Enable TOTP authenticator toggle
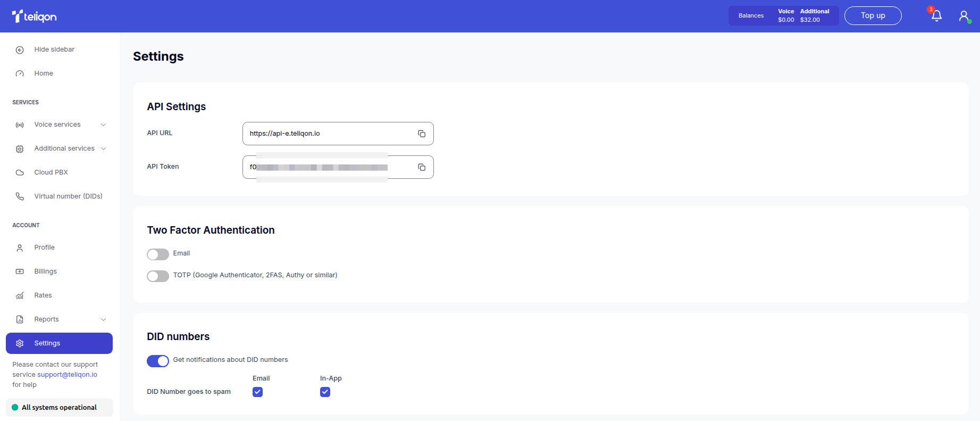Image resolution: width=980 pixels, height=421 pixels. pyautogui.click(x=158, y=276)
